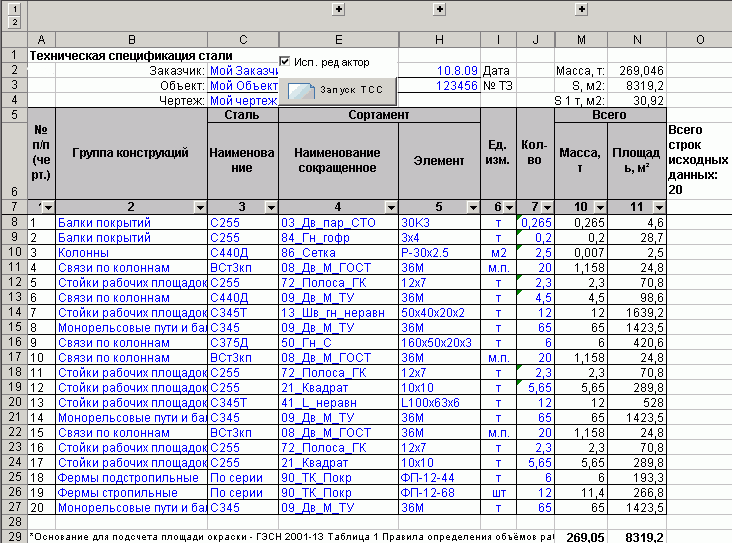The width and height of the screenshot is (732, 543).
Task: Select row 8 header
Action: [x=14, y=222]
